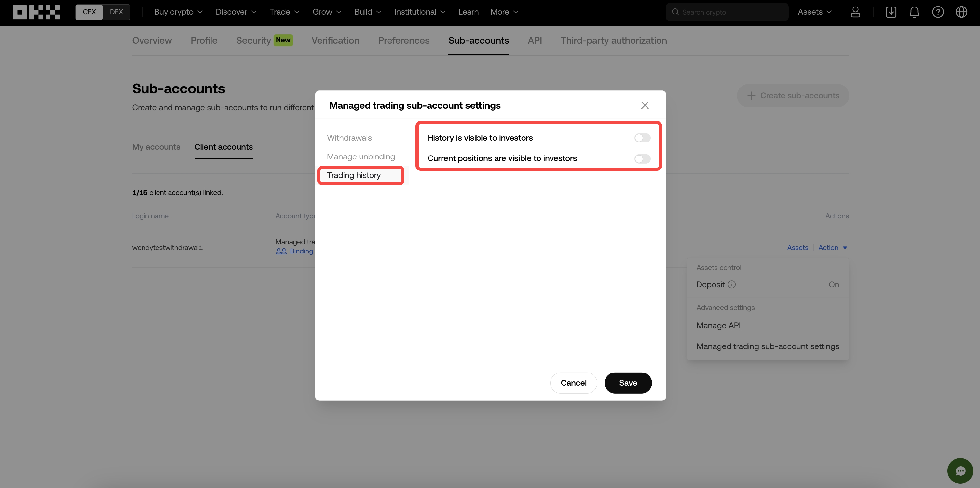Expand the Action dropdown
The height and width of the screenshot is (488, 980).
(833, 247)
